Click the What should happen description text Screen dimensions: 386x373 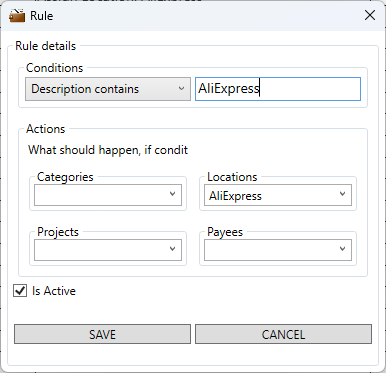(x=108, y=150)
